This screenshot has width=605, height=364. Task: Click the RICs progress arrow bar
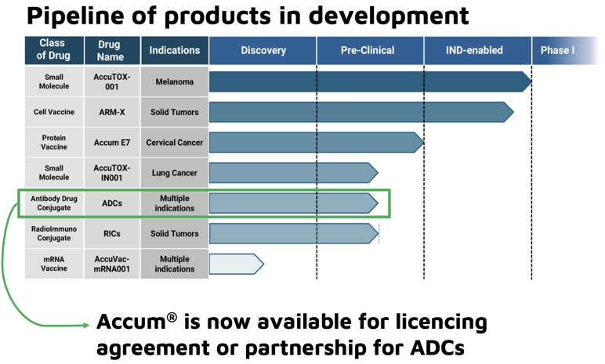click(x=294, y=233)
